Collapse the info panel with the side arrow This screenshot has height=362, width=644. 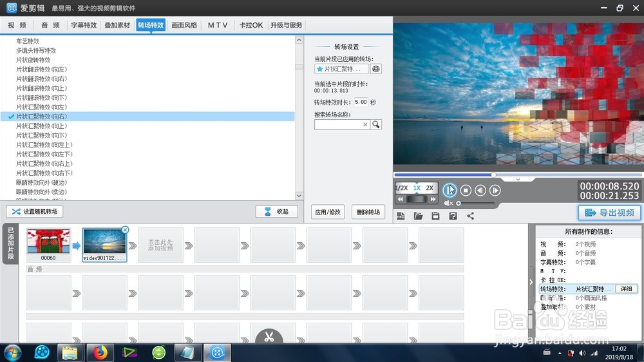point(531,282)
